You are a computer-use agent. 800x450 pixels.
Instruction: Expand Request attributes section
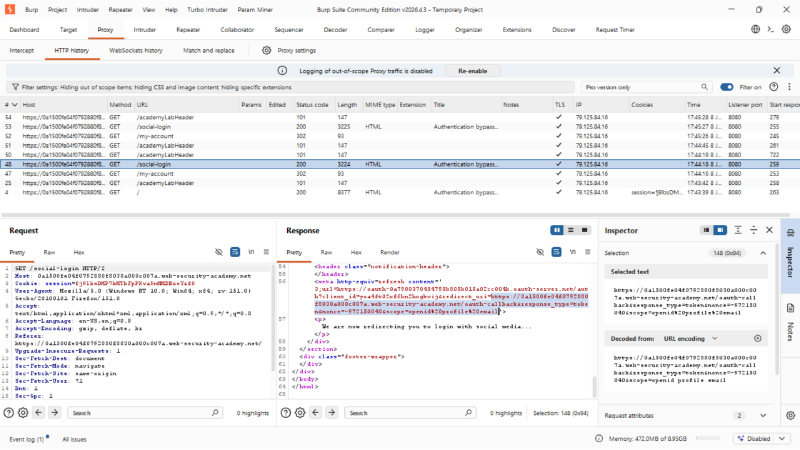[763, 415]
